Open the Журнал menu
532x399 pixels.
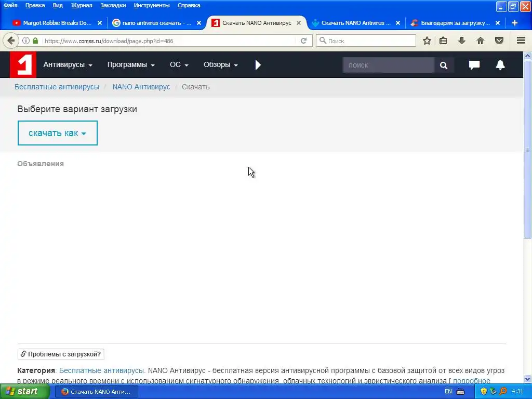coord(82,5)
